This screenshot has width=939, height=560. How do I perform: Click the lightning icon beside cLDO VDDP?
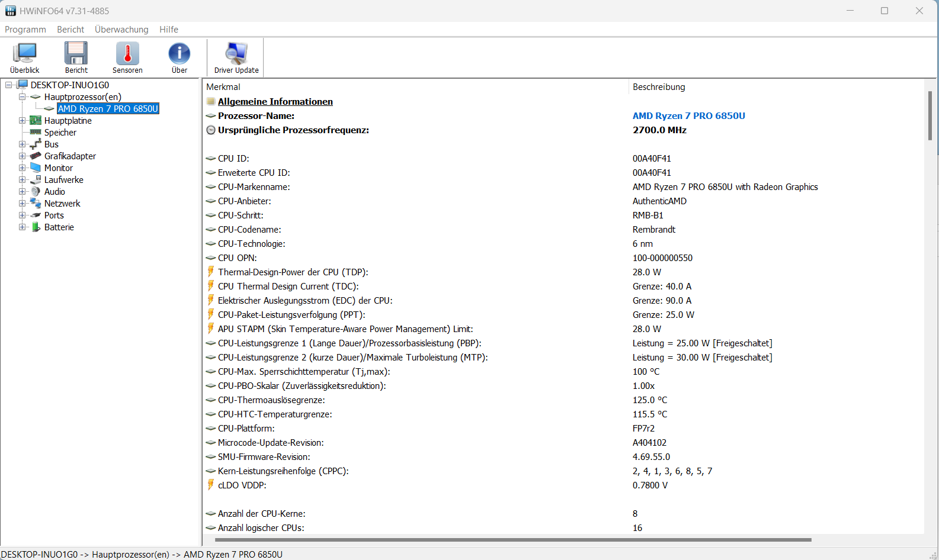tap(210, 485)
